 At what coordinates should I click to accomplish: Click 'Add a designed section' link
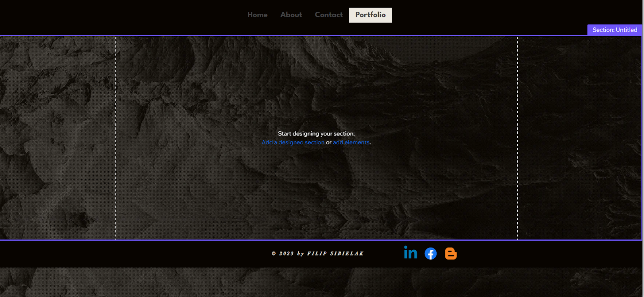(x=293, y=142)
